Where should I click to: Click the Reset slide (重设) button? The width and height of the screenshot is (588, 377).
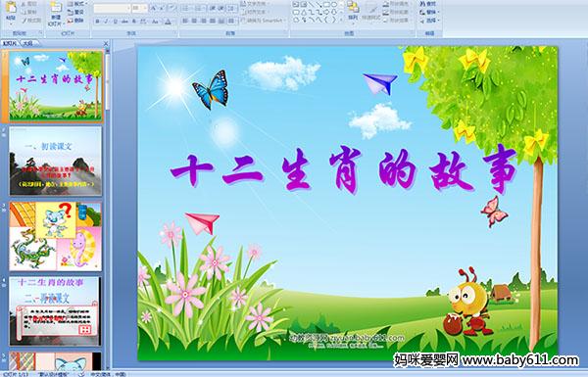coord(75,13)
